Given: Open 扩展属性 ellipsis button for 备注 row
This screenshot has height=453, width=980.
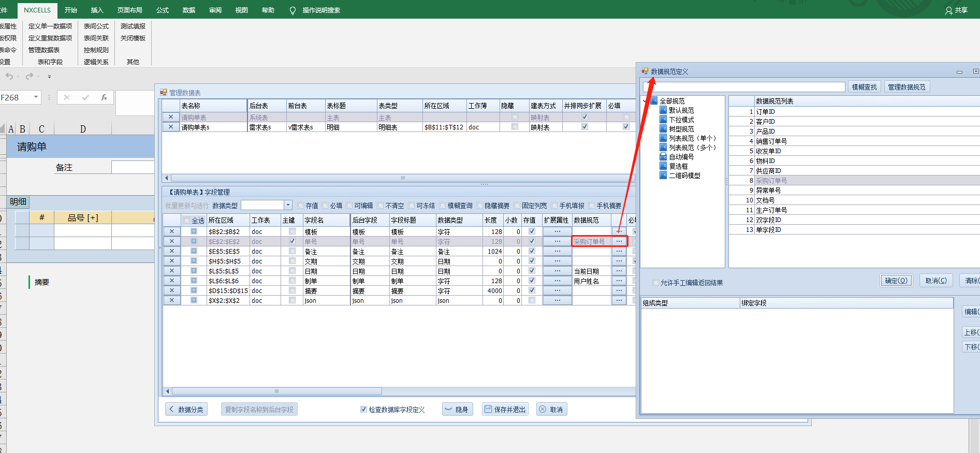Looking at the screenshot, I should [557, 251].
